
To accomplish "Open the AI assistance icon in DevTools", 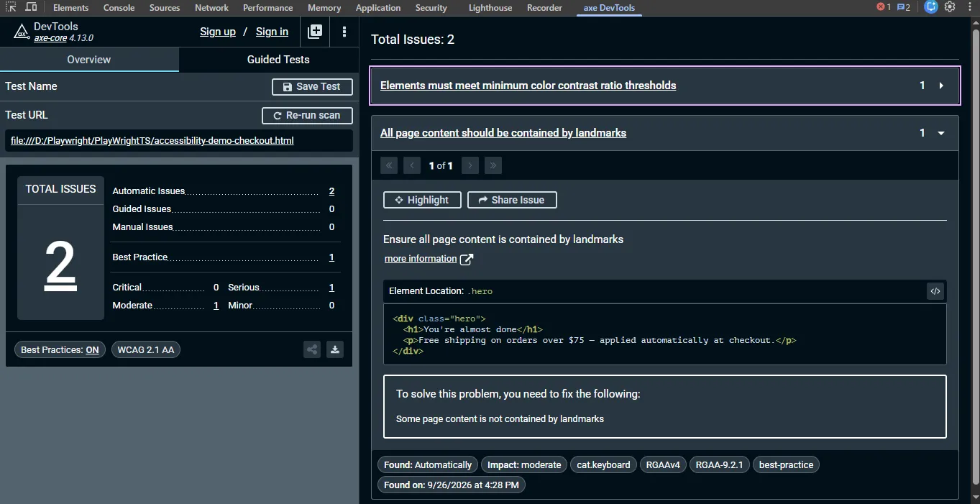I will coord(931,7).
